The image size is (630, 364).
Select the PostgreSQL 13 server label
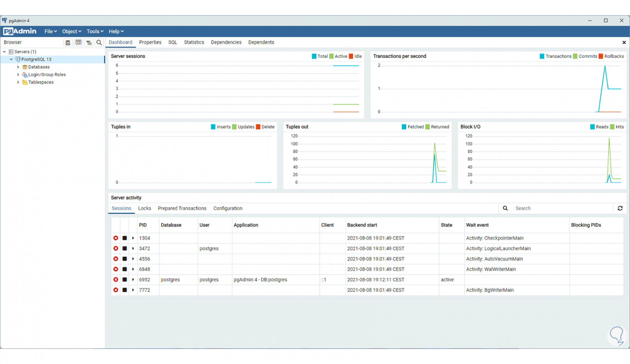coord(36,60)
